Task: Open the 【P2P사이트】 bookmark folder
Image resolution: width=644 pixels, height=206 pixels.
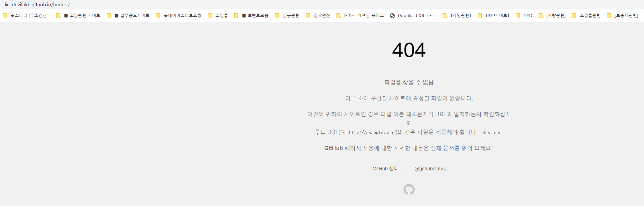Action: coord(494,16)
